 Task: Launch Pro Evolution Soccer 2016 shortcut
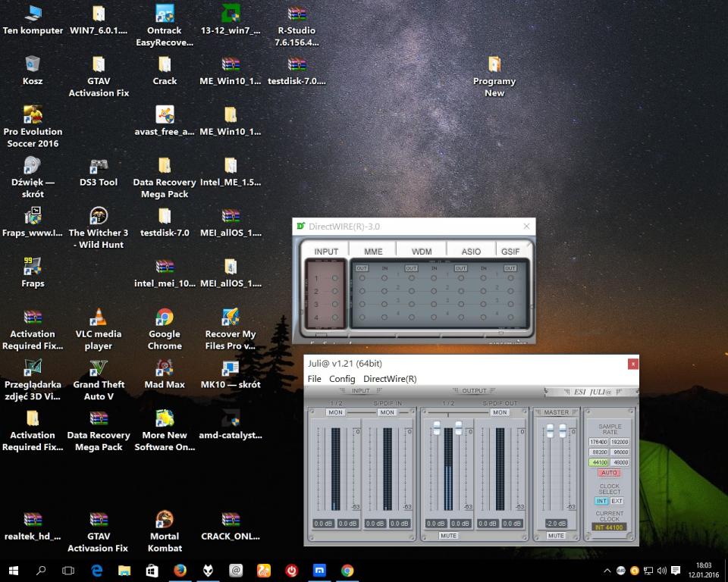pyautogui.click(x=33, y=127)
